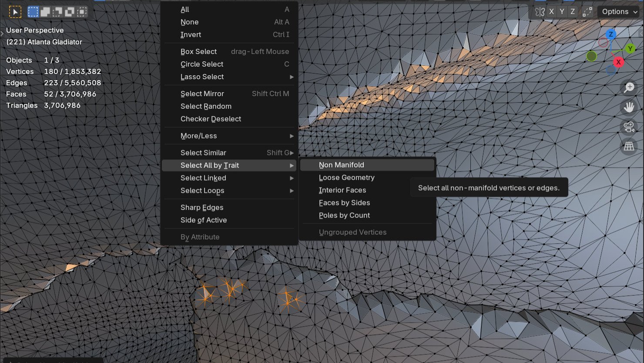The height and width of the screenshot is (363, 644).
Task: Click the magnifier zoom gizmo on the right
Action: (629, 87)
